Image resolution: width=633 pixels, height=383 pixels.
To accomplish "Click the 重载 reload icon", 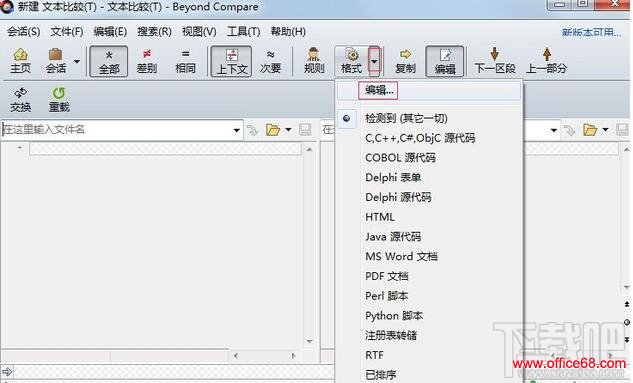I will (59, 100).
